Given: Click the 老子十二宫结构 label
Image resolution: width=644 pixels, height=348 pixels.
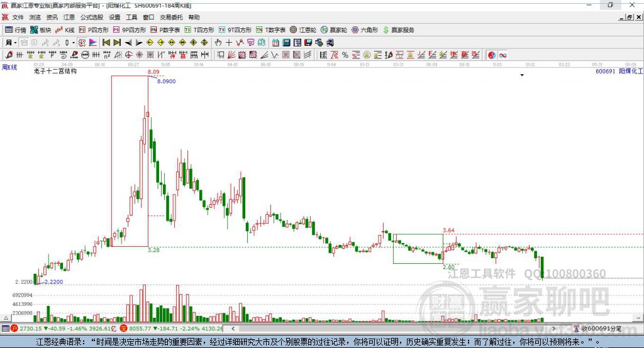Looking at the screenshot, I should pos(55,71).
